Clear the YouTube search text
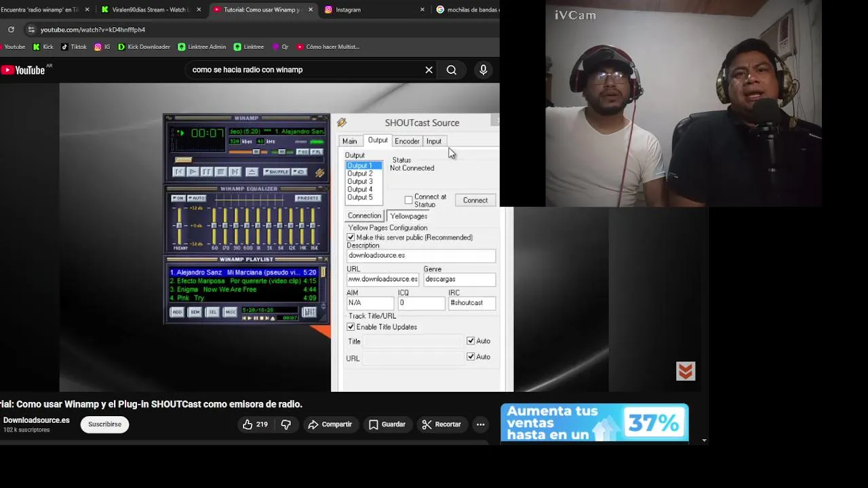868x488 pixels. (429, 70)
